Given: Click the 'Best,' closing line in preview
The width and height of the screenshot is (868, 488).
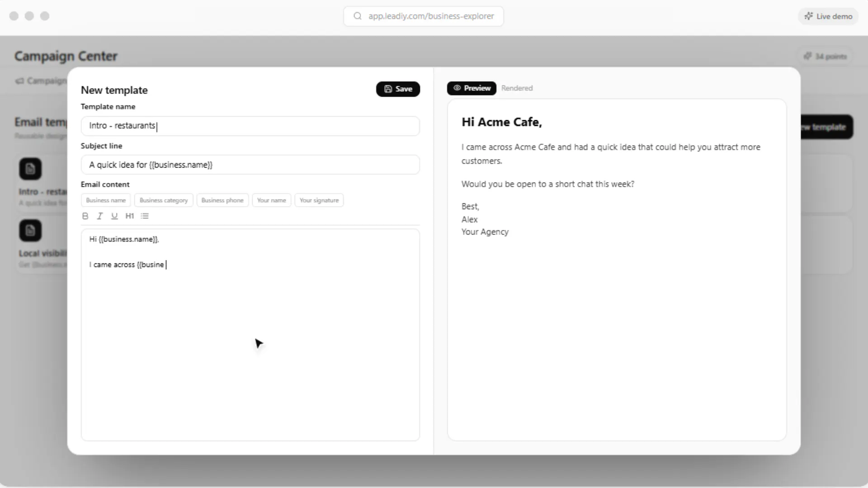Looking at the screenshot, I should pos(470,206).
